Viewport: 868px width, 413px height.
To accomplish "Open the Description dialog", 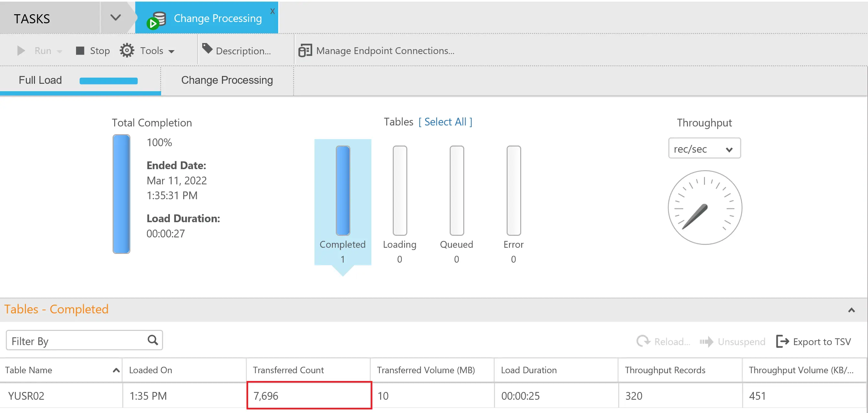I will pos(243,51).
